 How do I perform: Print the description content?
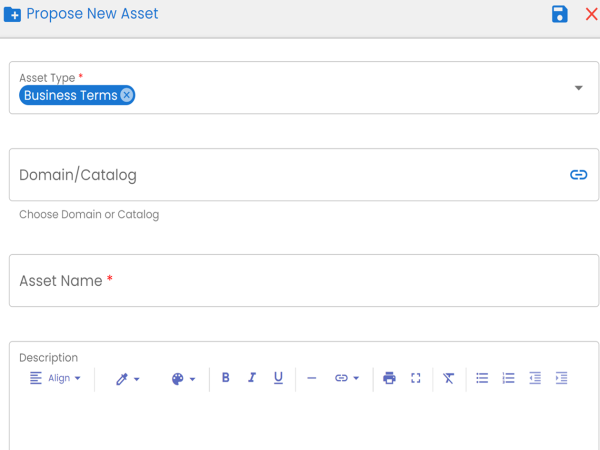coord(389,378)
